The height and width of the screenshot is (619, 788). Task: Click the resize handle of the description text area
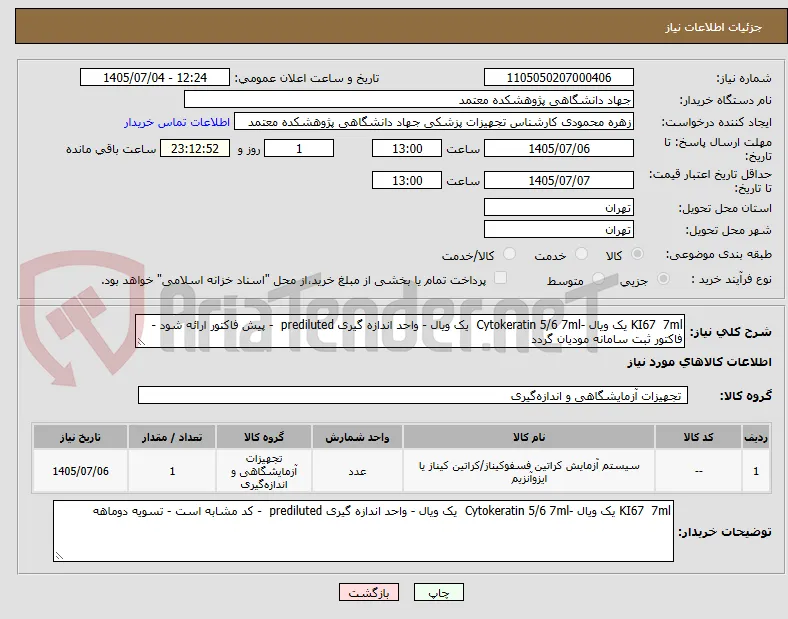(x=141, y=342)
